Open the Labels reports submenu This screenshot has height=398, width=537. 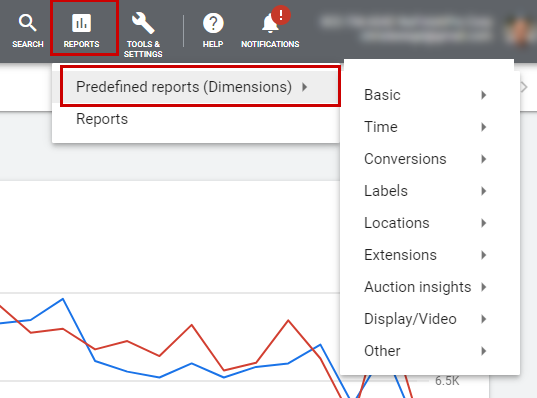430,191
